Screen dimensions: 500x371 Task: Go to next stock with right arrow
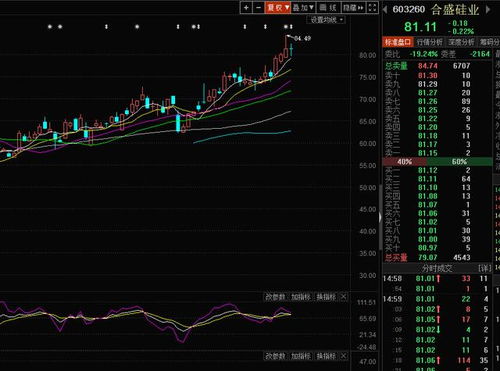pyautogui.click(x=488, y=9)
